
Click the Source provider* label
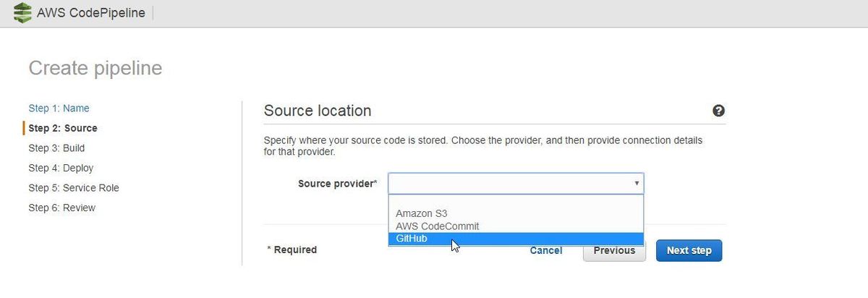(337, 184)
